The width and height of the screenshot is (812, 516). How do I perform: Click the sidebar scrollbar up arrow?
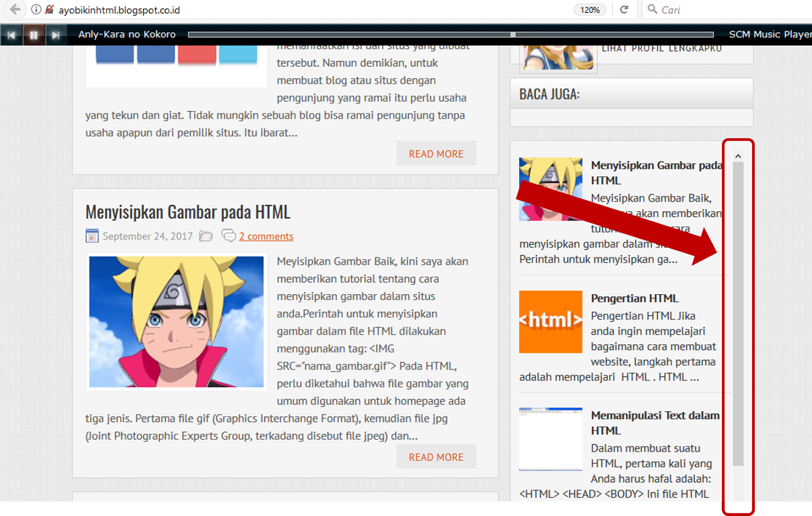click(x=738, y=156)
